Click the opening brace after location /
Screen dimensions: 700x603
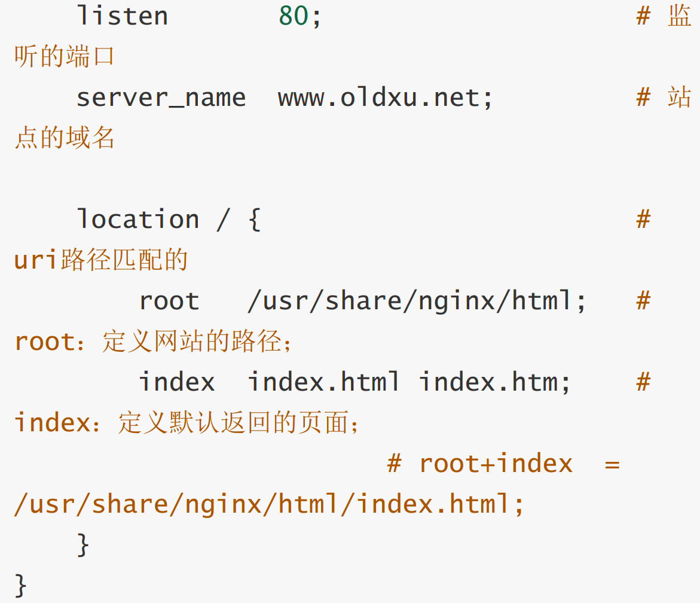coord(254,220)
